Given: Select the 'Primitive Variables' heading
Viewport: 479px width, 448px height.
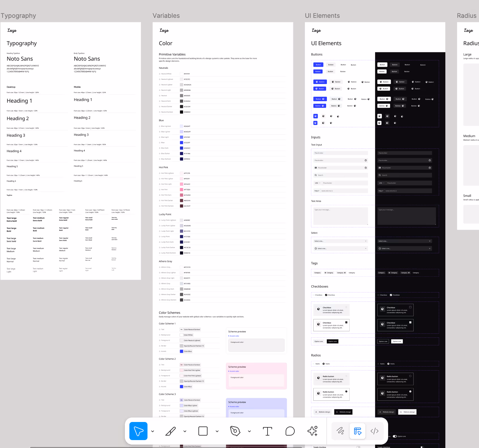Looking at the screenshot, I should [172, 54].
